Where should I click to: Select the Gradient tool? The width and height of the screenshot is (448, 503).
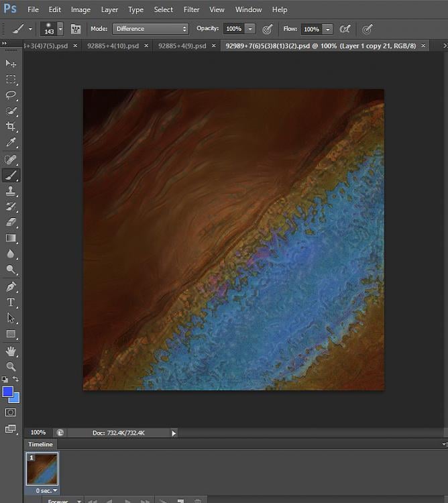(11, 238)
